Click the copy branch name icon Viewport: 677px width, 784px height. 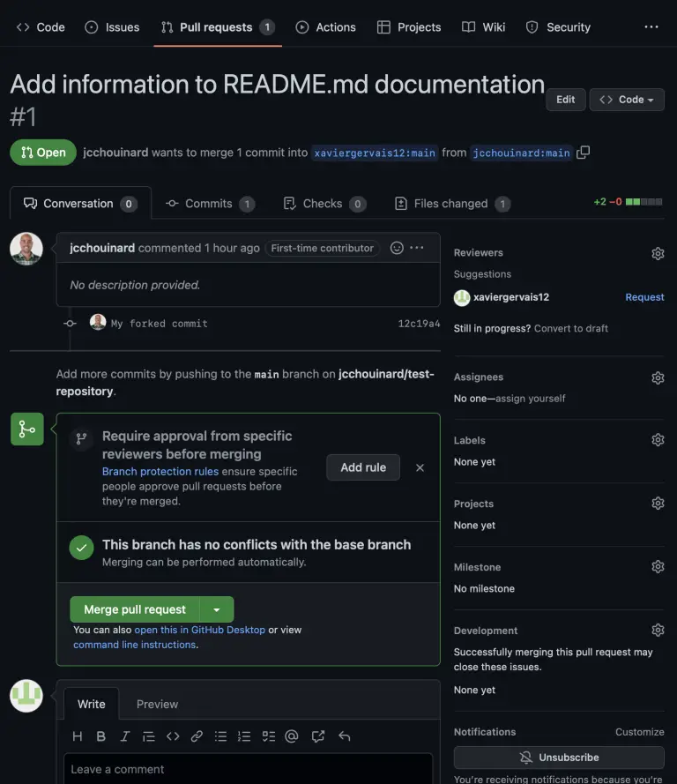(583, 153)
